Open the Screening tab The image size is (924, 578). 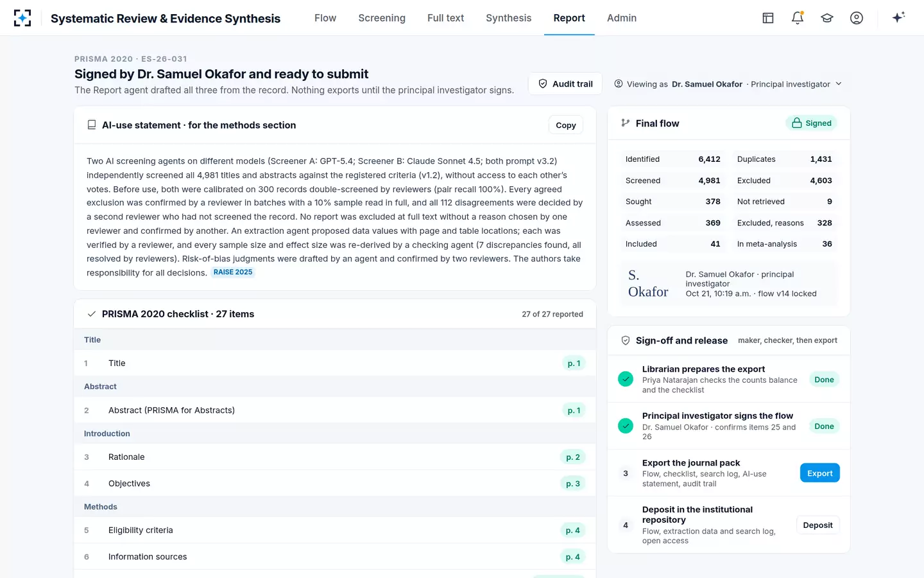[382, 18]
